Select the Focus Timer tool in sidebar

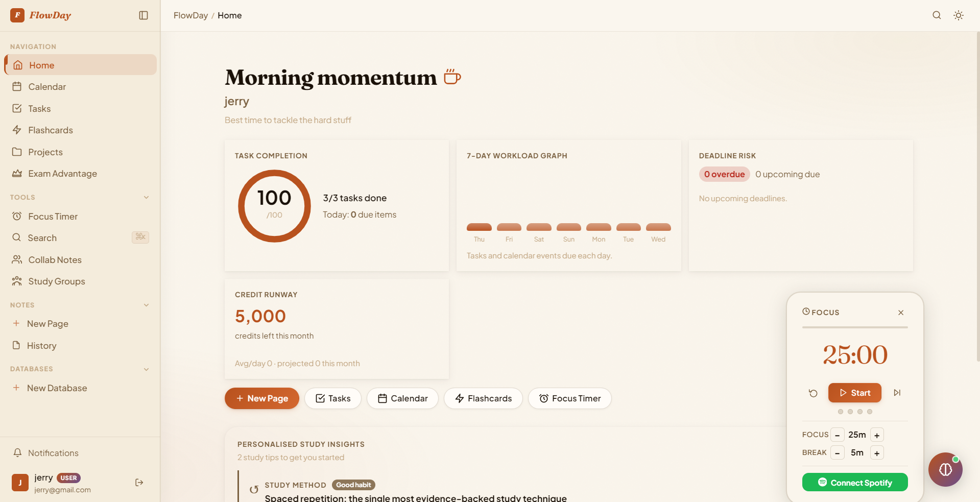(52, 216)
